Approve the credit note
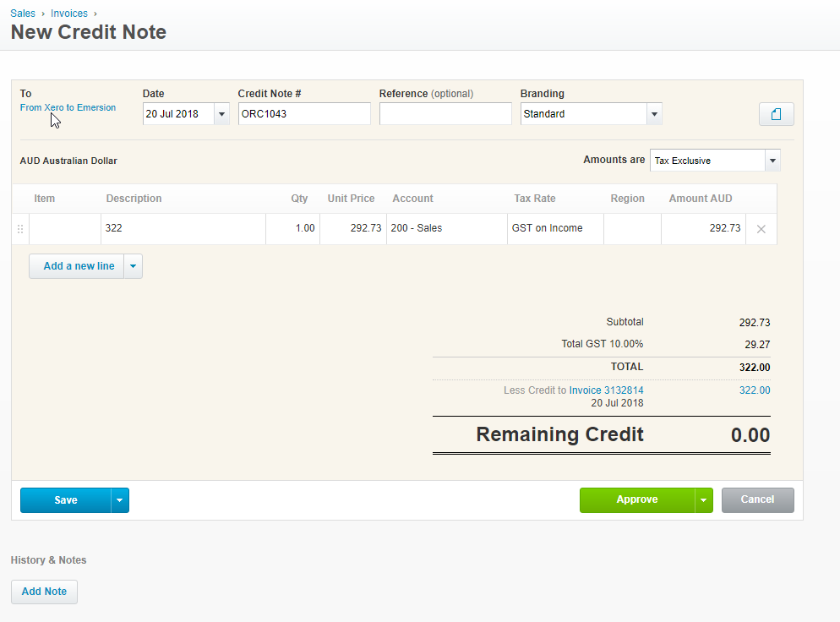 tap(636, 500)
